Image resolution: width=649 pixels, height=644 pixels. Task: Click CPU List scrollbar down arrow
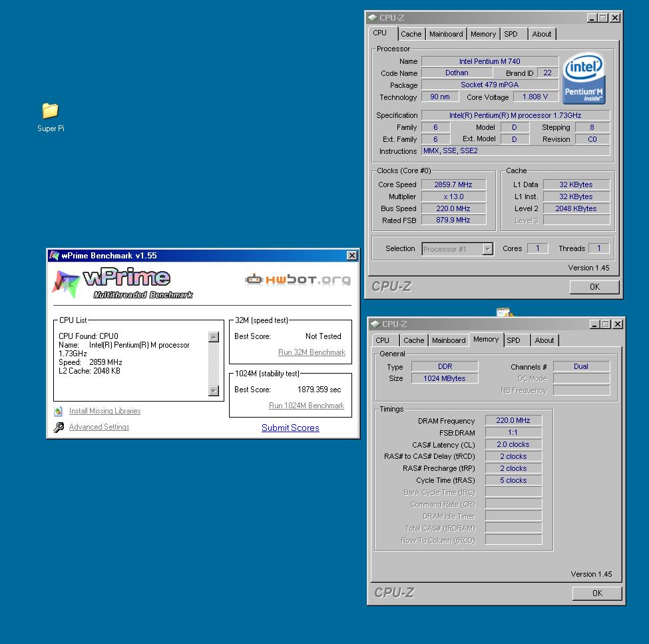click(214, 390)
